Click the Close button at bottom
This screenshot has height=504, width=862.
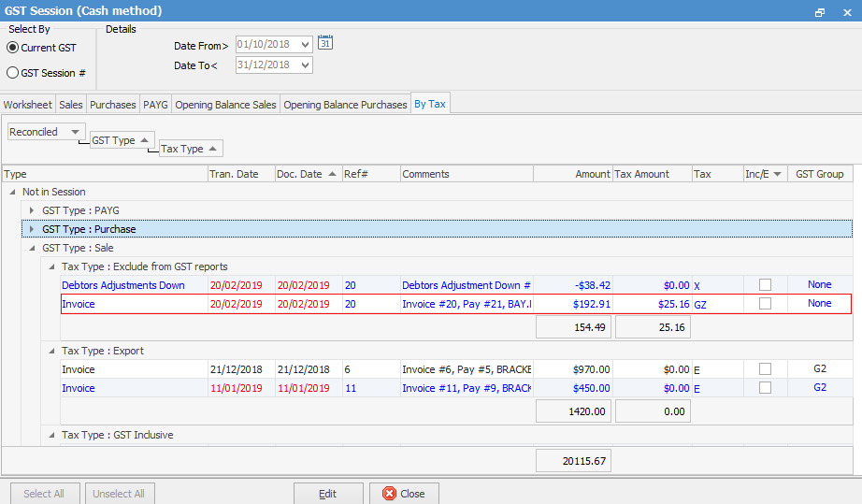point(403,494)
